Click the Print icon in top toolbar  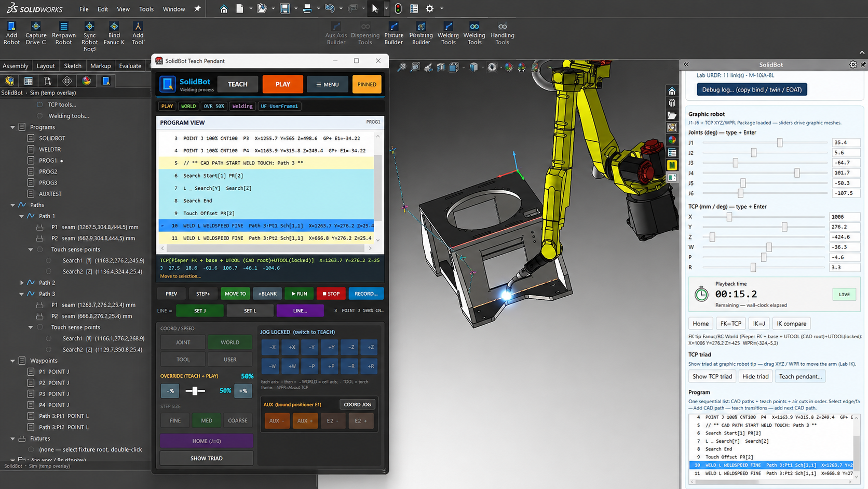(307, 9)
